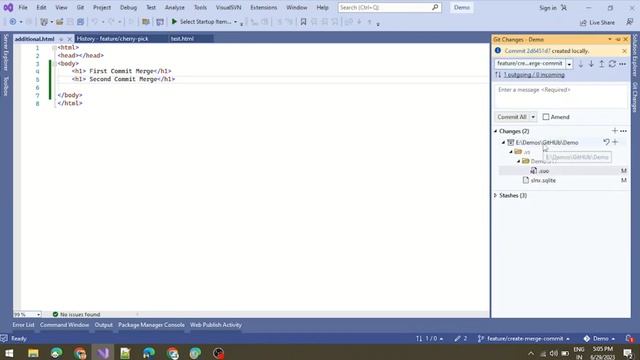Click the Commit All button
Viewport: 640px width, 360px height.
512,117
